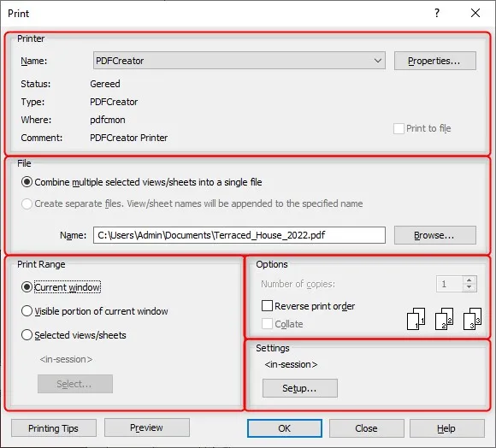Open the Help button

coord(446,428)
